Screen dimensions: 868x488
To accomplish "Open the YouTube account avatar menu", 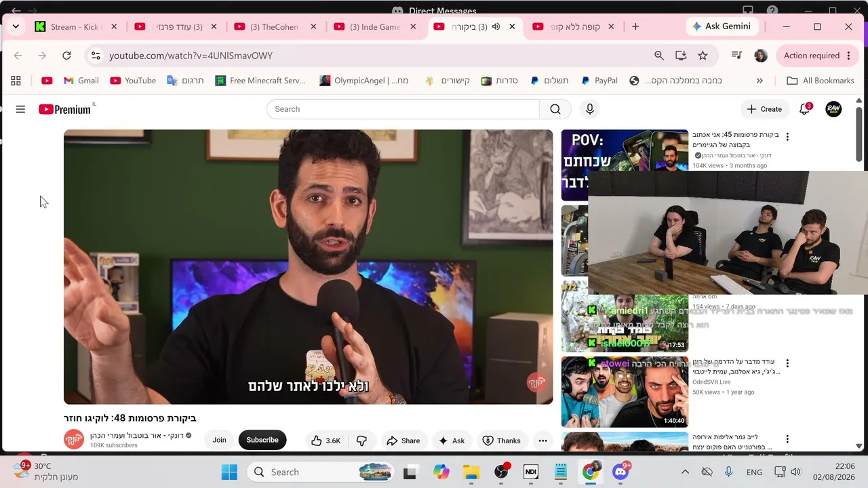I will pyautogui.click(x=833, y=109).
